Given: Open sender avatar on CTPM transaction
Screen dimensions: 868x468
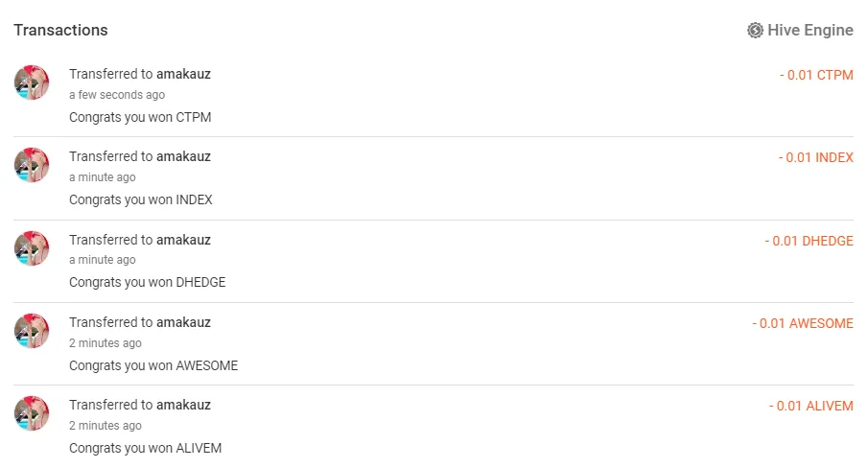Looking at the screenshot, I should (x=32, y=82).
